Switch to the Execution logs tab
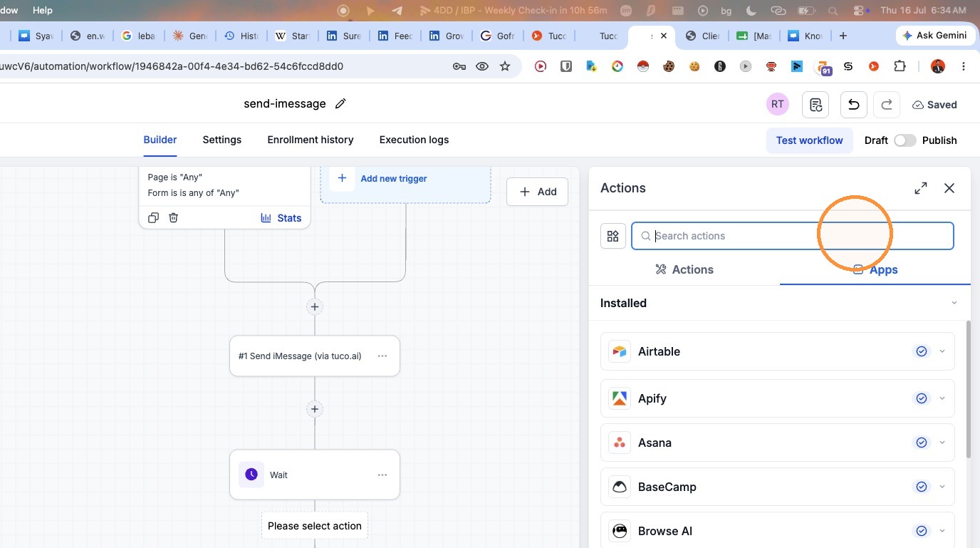 (x=414, y=140)
